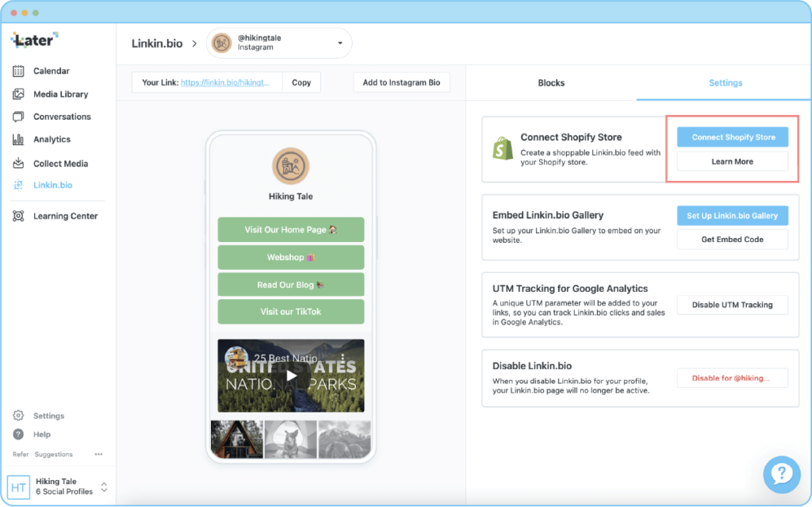
Task: Open Calendar from the sidebar
Action: (52, 71)
